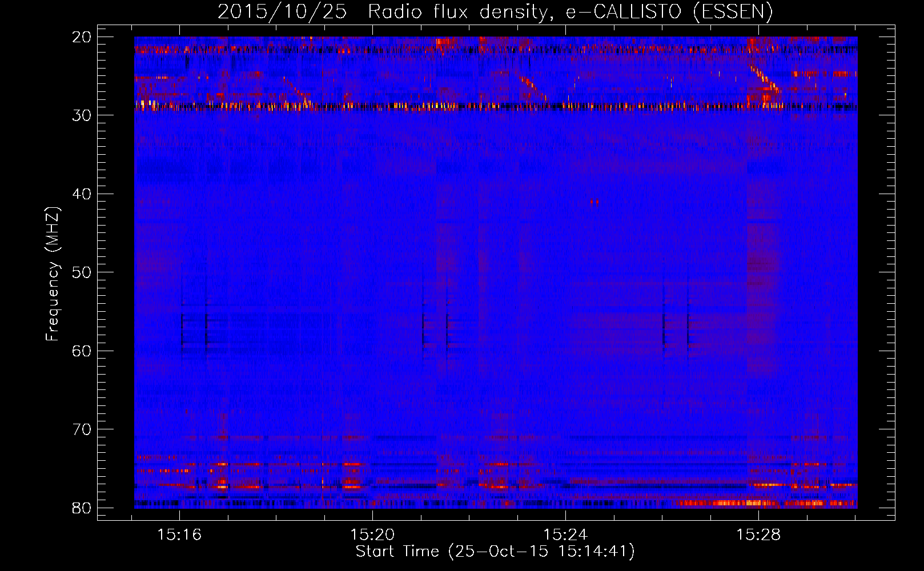The height and width of the screenshot is (571, 924).
Task: Click the 15:24 time tick label
Action: click(565, 535)
